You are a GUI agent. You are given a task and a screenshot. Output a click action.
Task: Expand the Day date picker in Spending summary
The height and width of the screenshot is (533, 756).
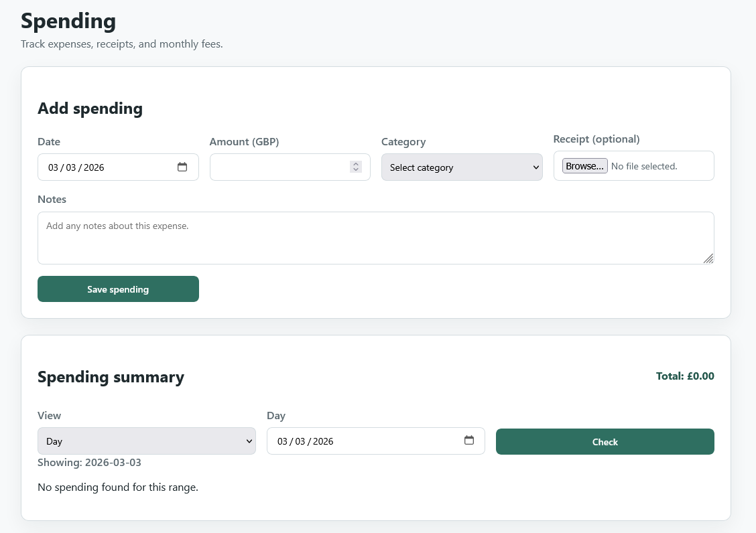tap(469, 441)
